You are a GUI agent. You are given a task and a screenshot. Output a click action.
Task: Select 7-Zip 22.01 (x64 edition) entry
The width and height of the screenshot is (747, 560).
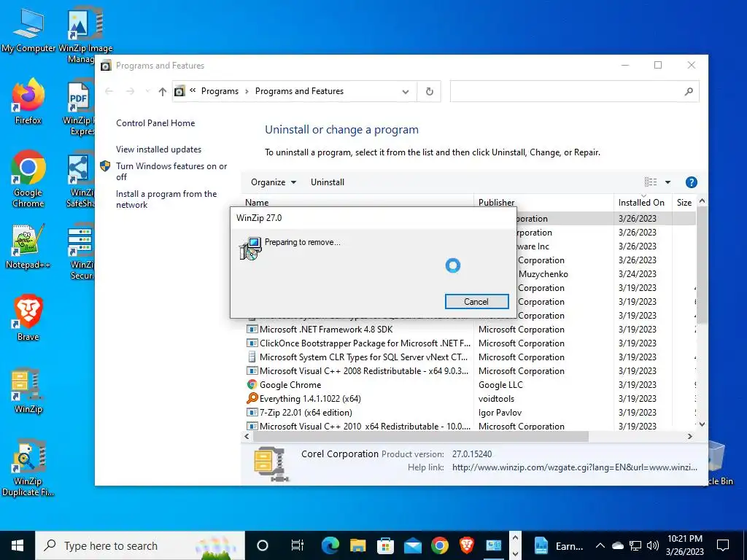click(x=469, y=413)
